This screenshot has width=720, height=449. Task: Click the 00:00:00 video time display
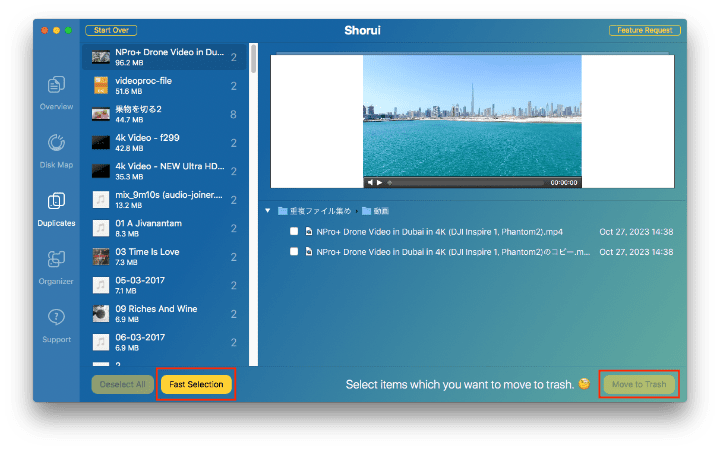click(563, 183)
